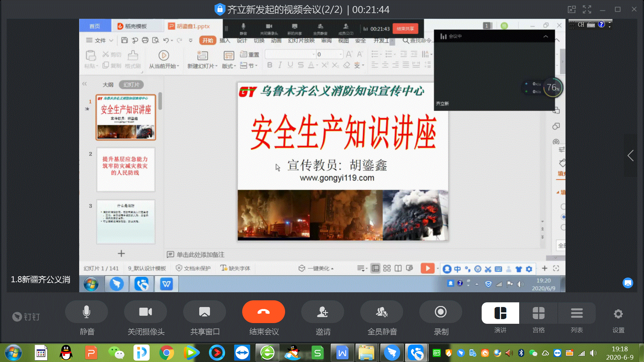Collapse the 会议中 panel chevron
The height and width of the screenshot is (362, 644).
click(546, 37)
